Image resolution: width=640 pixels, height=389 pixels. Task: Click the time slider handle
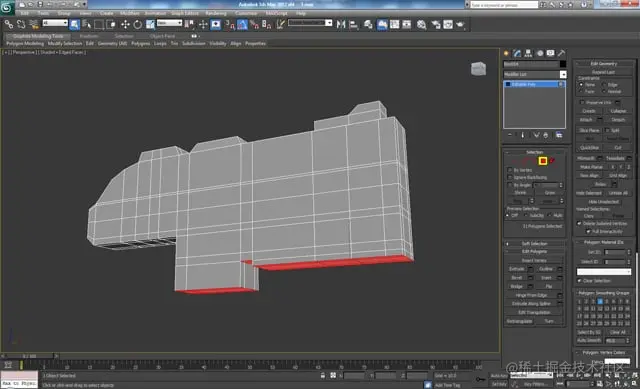(30, 356)
